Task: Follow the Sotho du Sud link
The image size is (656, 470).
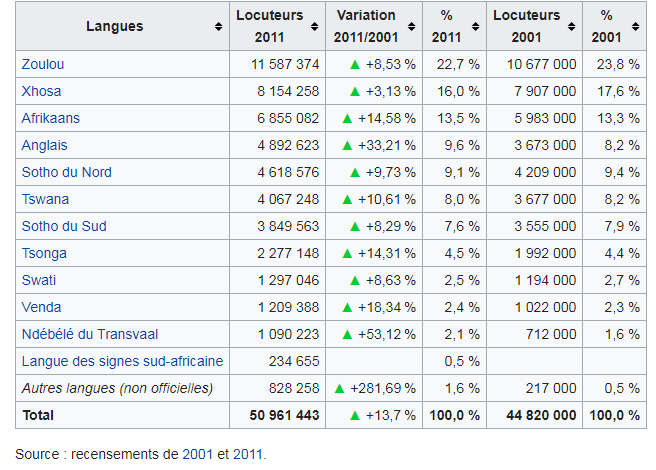Action: [64, 226]
